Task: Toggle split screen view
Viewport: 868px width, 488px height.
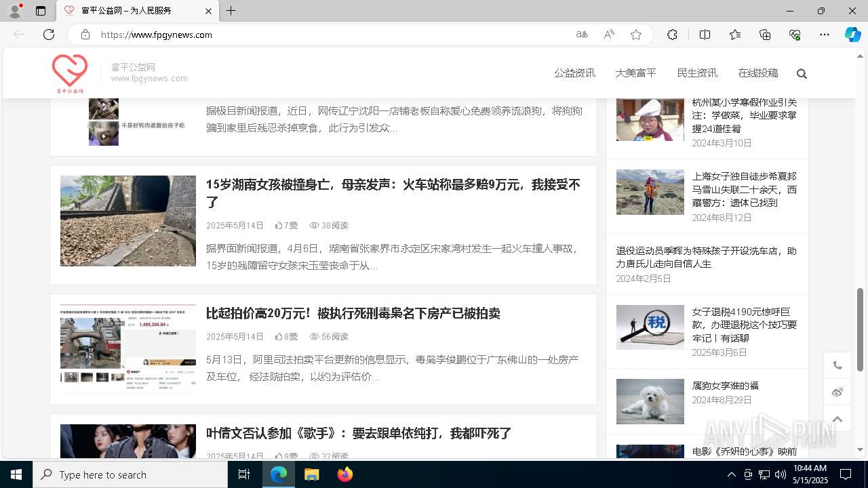Action: click(705, 35)
